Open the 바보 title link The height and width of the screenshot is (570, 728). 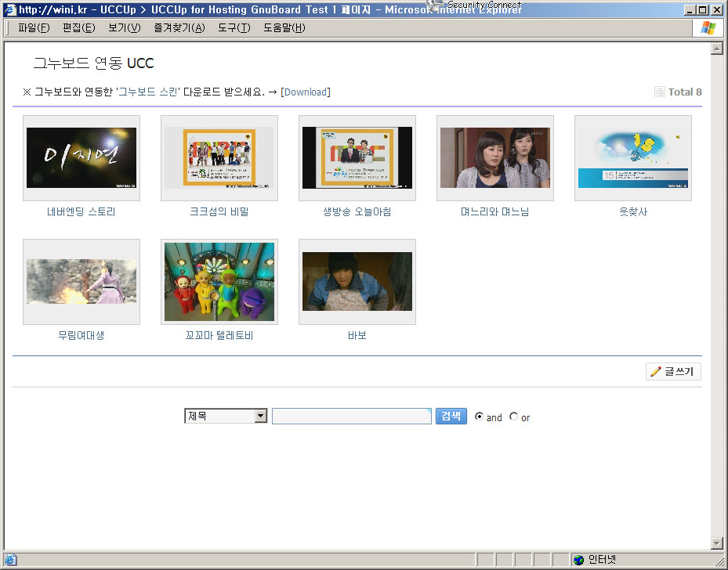(357, 335)
